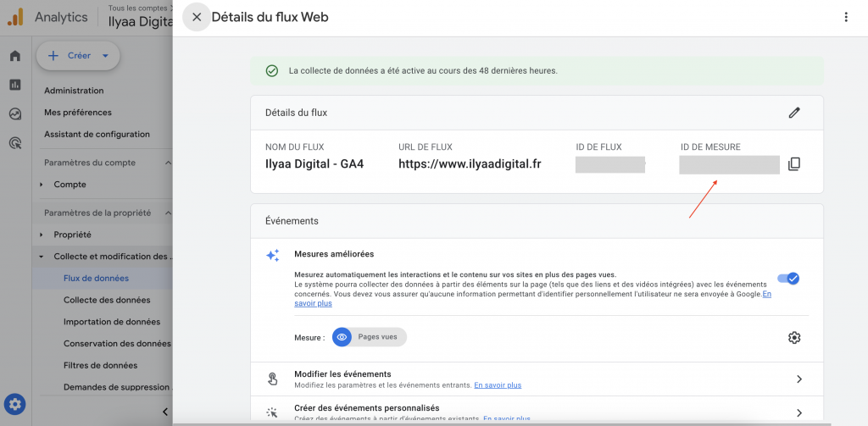Screen dimensions: 868x426
Task: Open the Créer dropdown button
Action: pyautogui.click(x=78, y=56)
